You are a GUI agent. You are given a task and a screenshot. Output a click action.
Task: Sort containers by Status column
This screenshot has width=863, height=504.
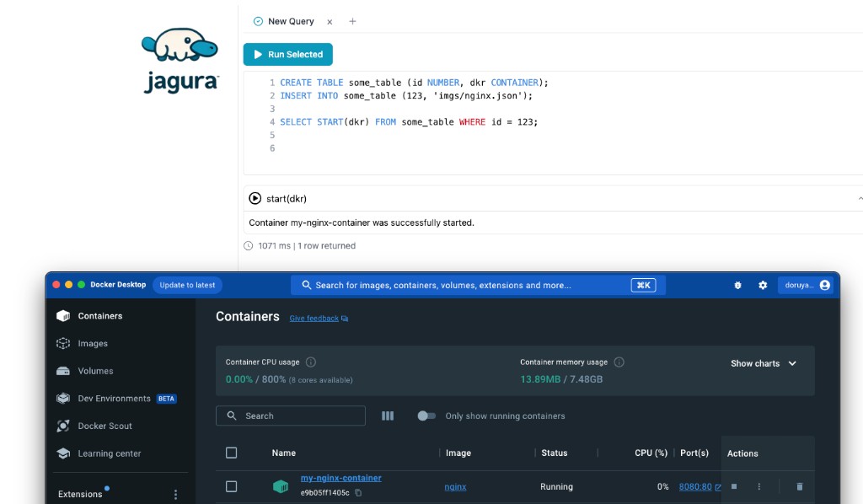[x=555, y=453]
